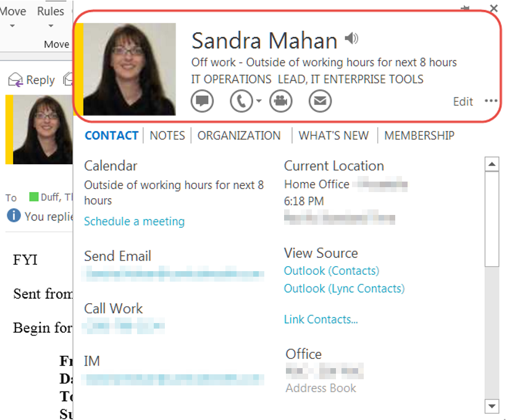Click the Link Contacts... link

[x=321, y=319]
